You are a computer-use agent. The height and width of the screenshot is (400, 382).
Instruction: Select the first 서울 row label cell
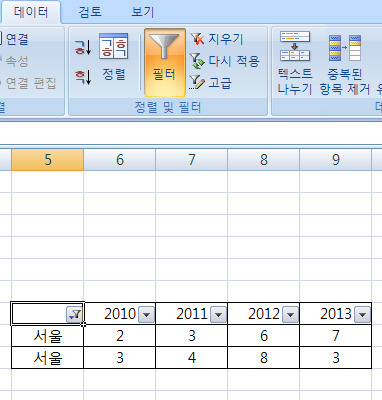[x=47, y=336]
